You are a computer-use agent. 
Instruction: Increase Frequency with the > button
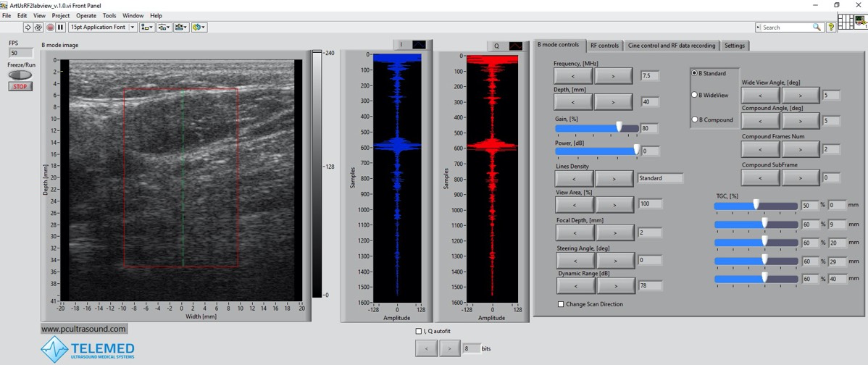pyautogui.click(x=613, y=76)
